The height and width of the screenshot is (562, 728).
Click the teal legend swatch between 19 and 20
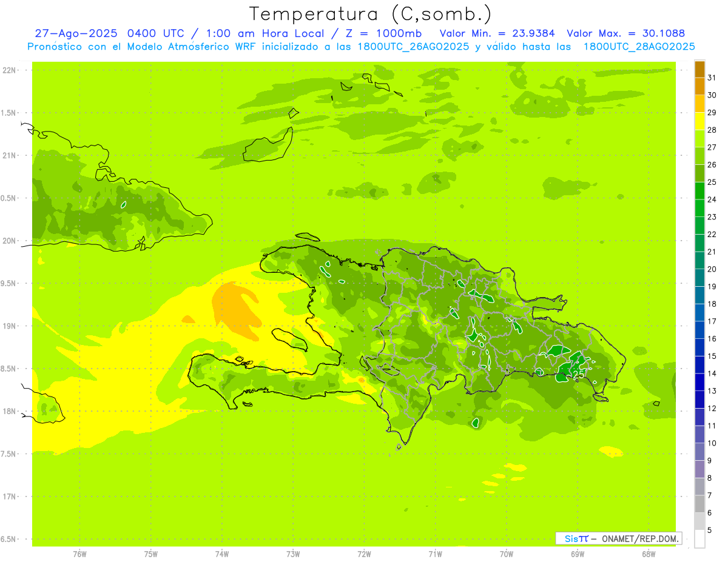(x=699, y=278)
